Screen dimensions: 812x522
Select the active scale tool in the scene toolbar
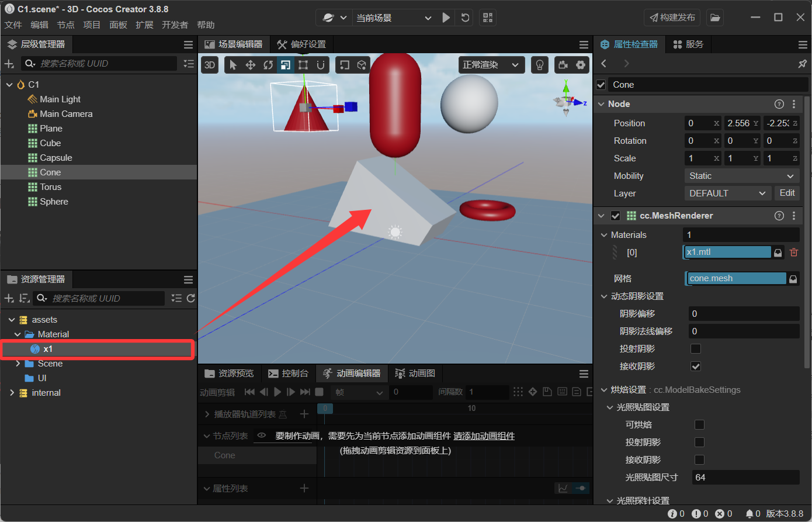[285, 65]
